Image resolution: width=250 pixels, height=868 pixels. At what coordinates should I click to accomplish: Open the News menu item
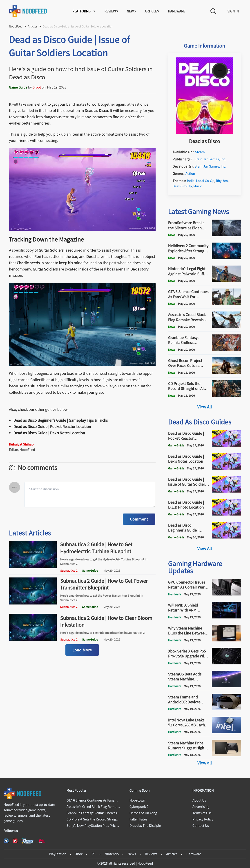131,11
